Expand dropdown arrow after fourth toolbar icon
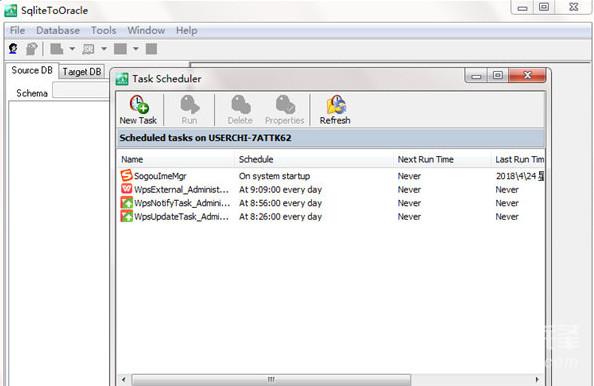 (x=104, y=49)
